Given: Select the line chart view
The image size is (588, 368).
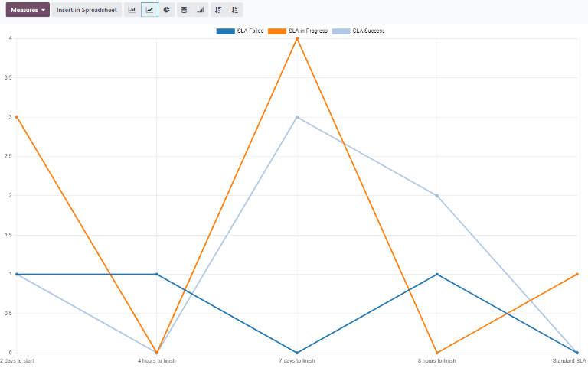Looking at the screenshot, I should 149,10.
